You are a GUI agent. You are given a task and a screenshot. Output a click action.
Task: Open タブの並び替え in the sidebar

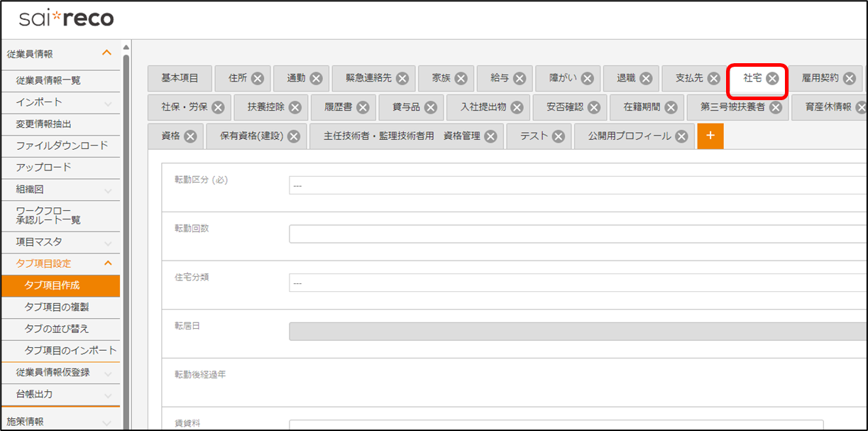(x=57, y=329)
